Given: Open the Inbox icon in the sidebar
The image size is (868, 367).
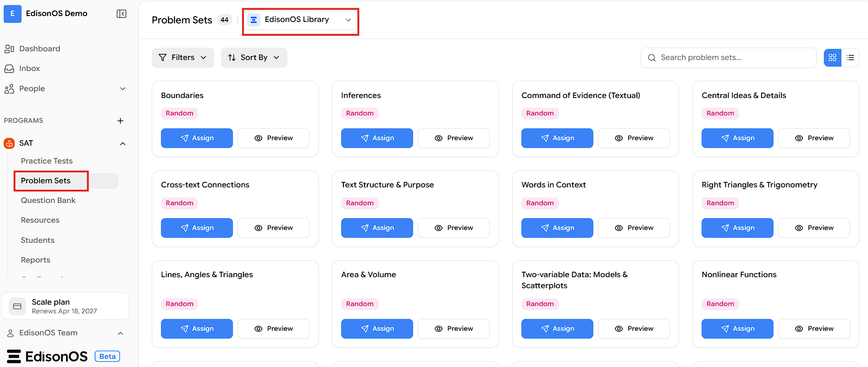Looking at the screenshot, I should tap(9, 68).
